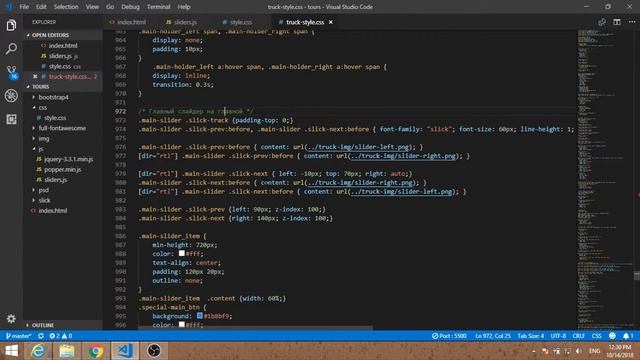The image size is (640, 360).
Task: Click the code minimap on the right
Action: tap(605, 180)
